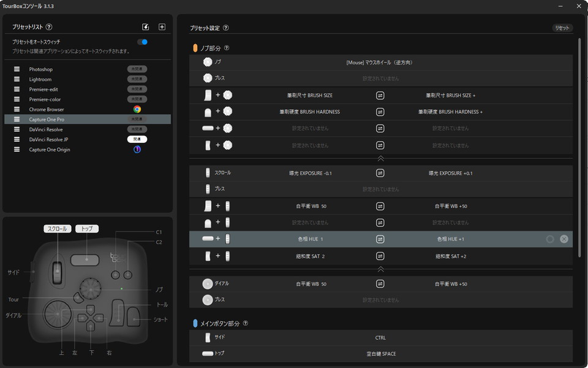Click the Capture One Origin app icon
This screenshot has height=368, width=588.
pyautogui.click(x=137, y=150)
